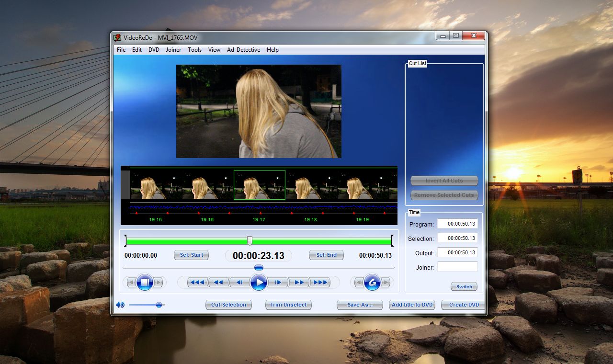The width and height of the screenshot is (613, 364).
Task: Set selection end with Sel. End
Action: click(x=326, y=255)
